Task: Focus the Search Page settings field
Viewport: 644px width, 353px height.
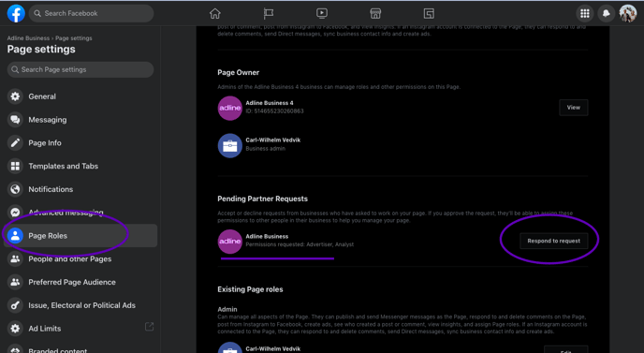Action: [80, 69]
